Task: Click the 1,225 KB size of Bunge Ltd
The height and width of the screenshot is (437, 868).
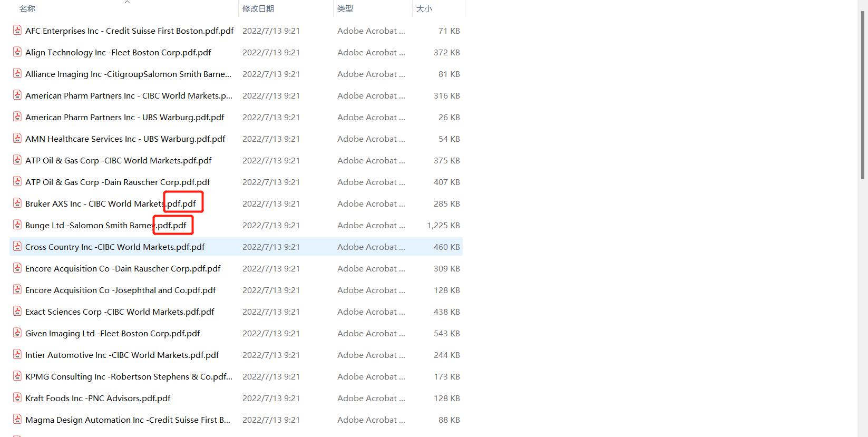Action: [x=443, y=225]
